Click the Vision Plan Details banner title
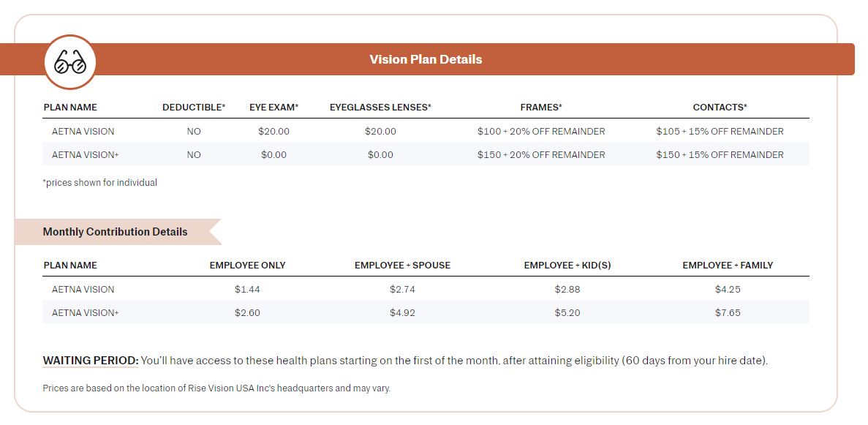Screen dimensions: 868x425 [x=426, y=59]
